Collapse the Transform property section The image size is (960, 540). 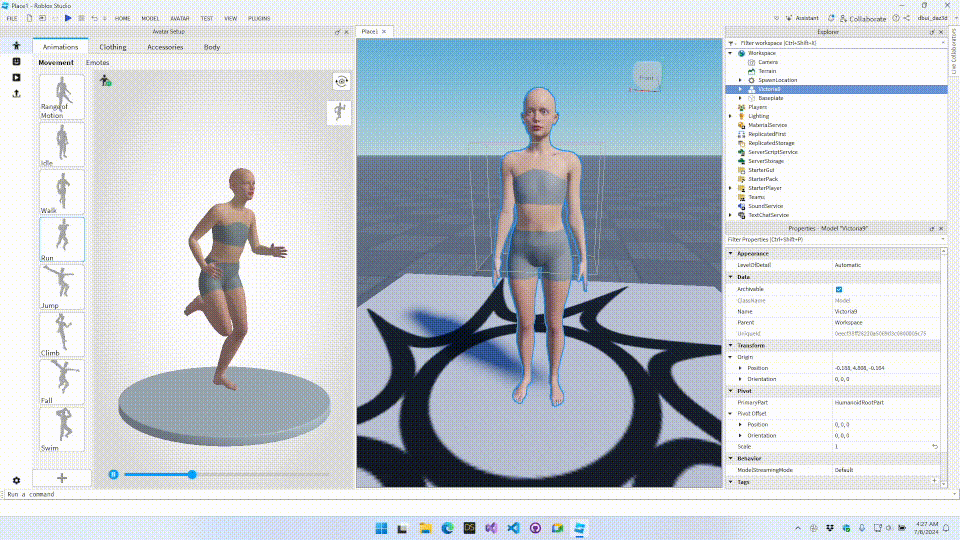tap(730, 346)
